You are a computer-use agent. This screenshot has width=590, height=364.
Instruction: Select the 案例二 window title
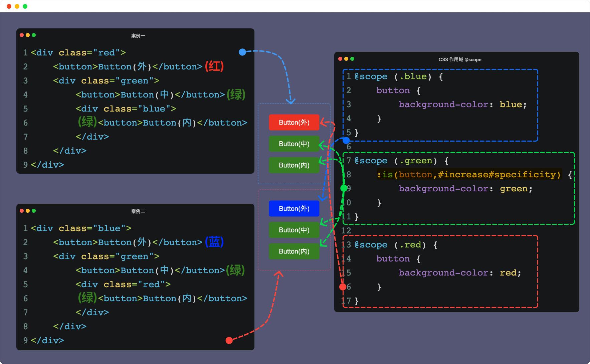(138, 211)
